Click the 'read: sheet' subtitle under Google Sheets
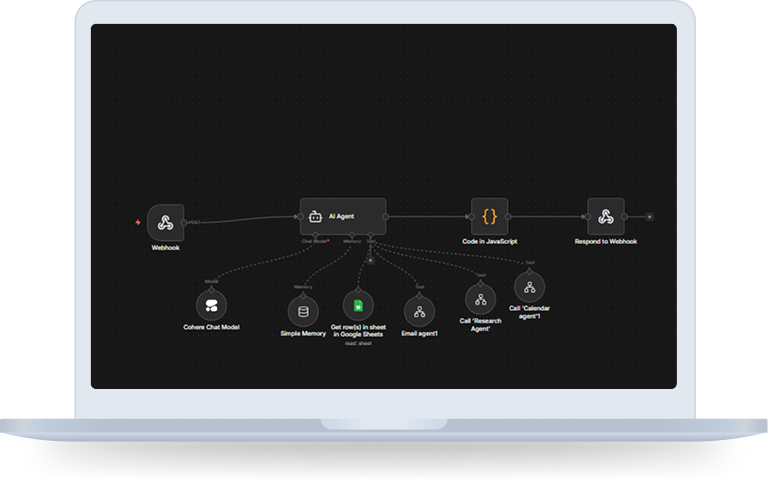Viewport: 768px width, 484px height. coord(357,342)
